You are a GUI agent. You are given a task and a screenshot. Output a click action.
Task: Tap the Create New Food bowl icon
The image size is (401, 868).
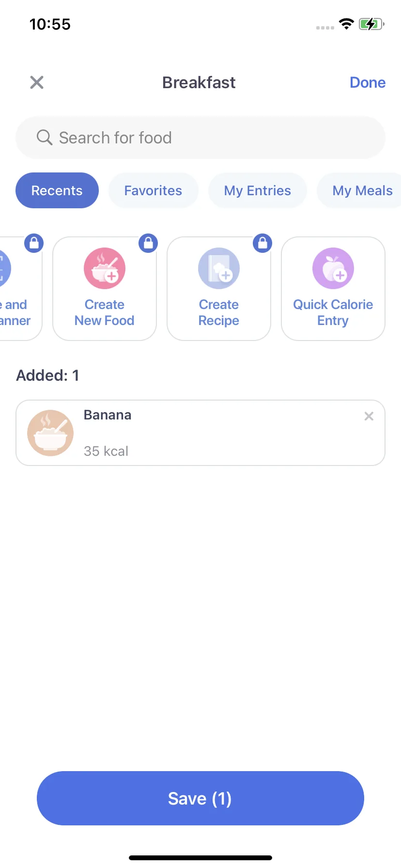tap(105, 268)
